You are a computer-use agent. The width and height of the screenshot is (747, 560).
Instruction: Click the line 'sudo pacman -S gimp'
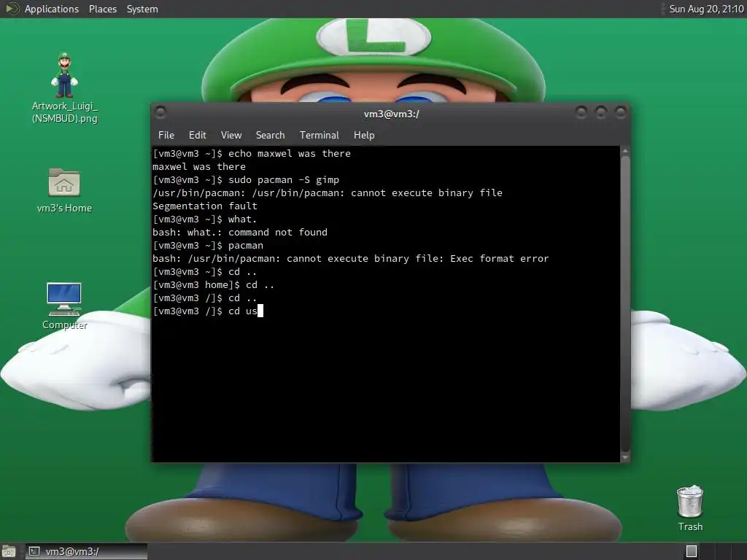tap(246, 180)
